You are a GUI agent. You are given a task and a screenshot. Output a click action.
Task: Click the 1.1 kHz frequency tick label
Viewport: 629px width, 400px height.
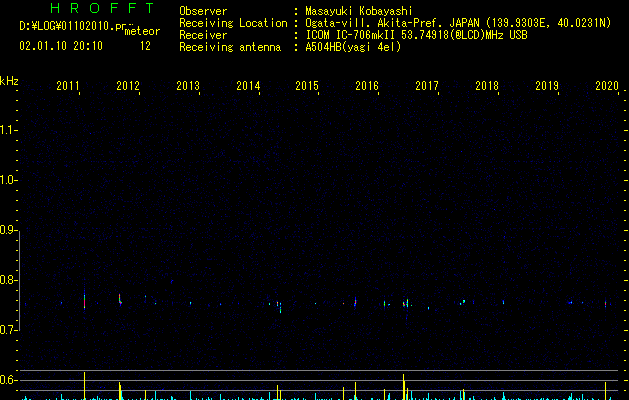coord(8,130)
